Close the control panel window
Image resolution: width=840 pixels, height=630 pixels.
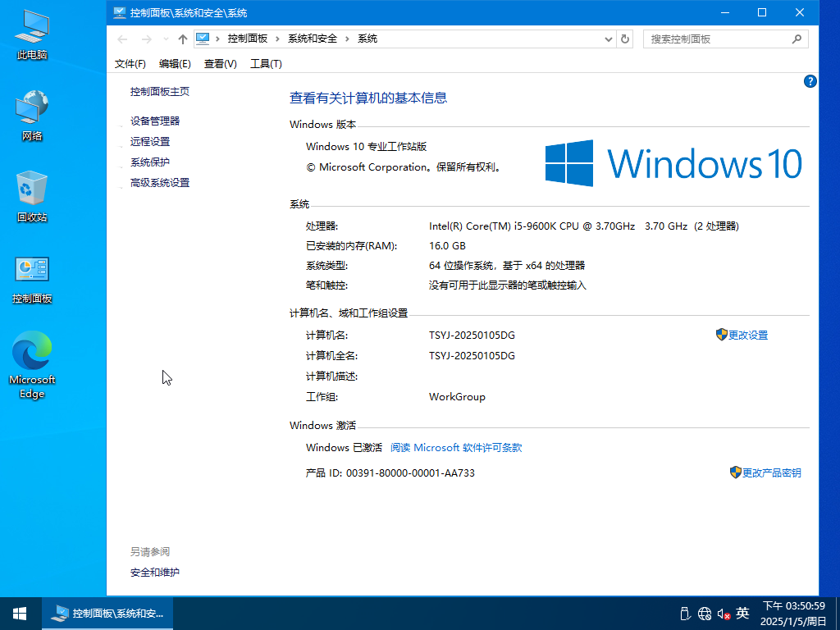[x=799, y=12]
